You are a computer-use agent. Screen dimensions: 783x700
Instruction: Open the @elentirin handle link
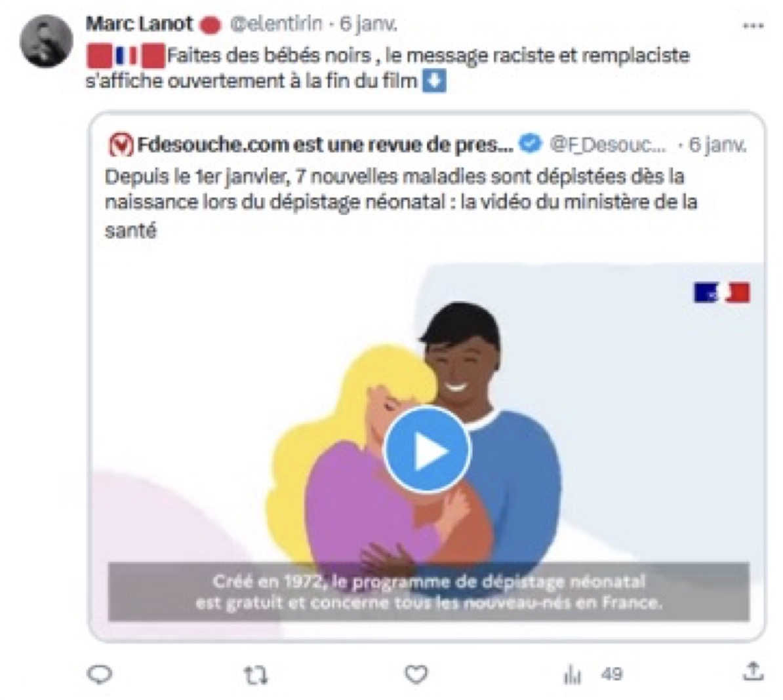pos(275,24)
